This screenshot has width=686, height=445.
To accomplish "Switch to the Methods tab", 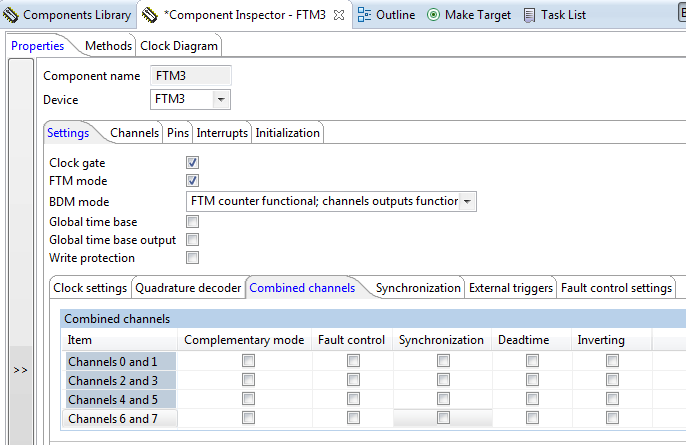I will pyautogui.click(x=108, y=46).
